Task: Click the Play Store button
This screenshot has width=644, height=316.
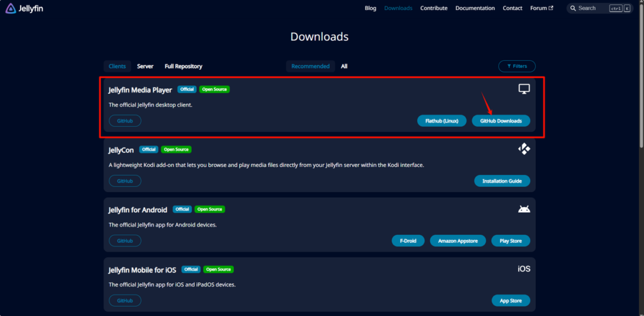Action: click(x=511, y=240)
